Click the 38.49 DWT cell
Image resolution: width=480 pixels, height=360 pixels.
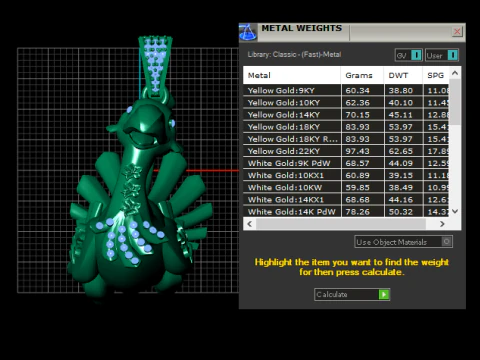[404, 187]
